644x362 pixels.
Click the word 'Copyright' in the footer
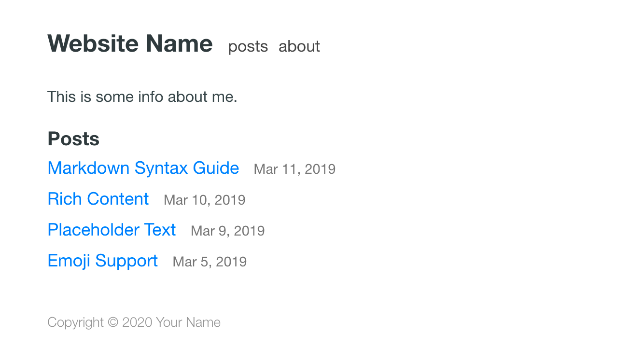coord(75,322)
